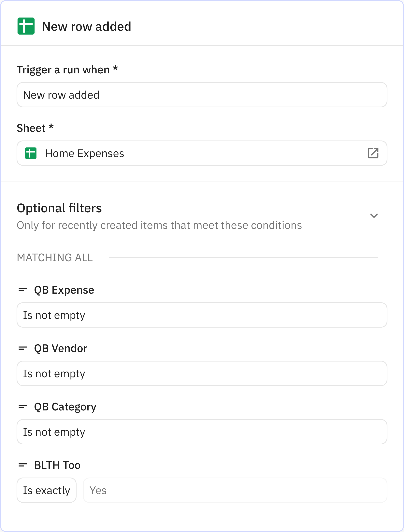This screenshot has height=532, width=404.
Task: Click the filter condition icon beside QB Vendor
Action: tap(23, 348)
